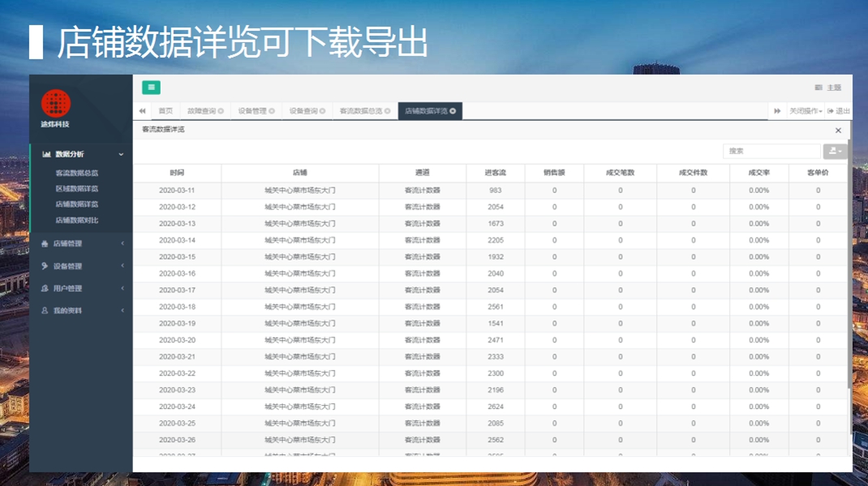Switch to the 首页 tab

[x=165, y=111]
